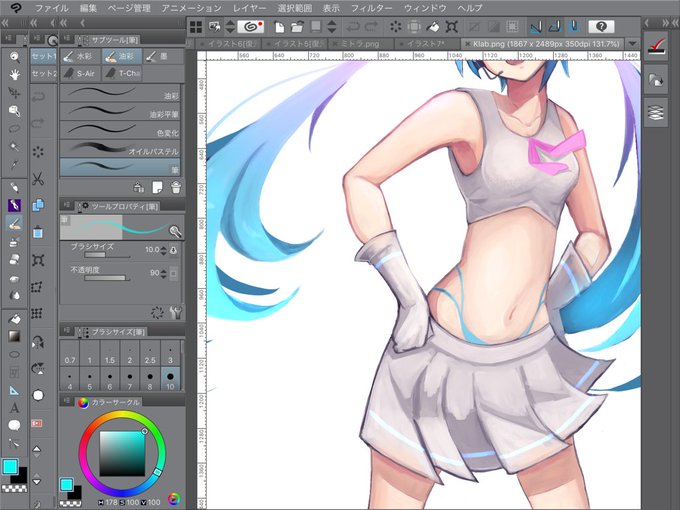Select the Balloon speech bubble tool

[14, 425]
